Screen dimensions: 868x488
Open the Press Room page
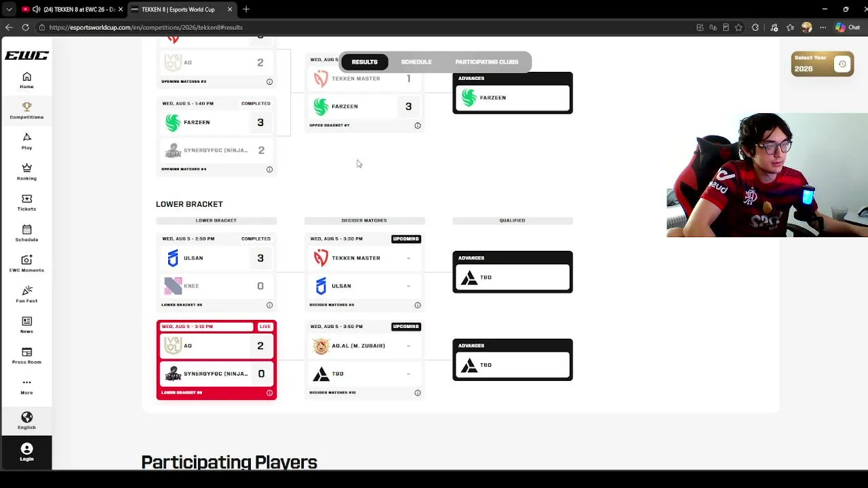[26, 355]
